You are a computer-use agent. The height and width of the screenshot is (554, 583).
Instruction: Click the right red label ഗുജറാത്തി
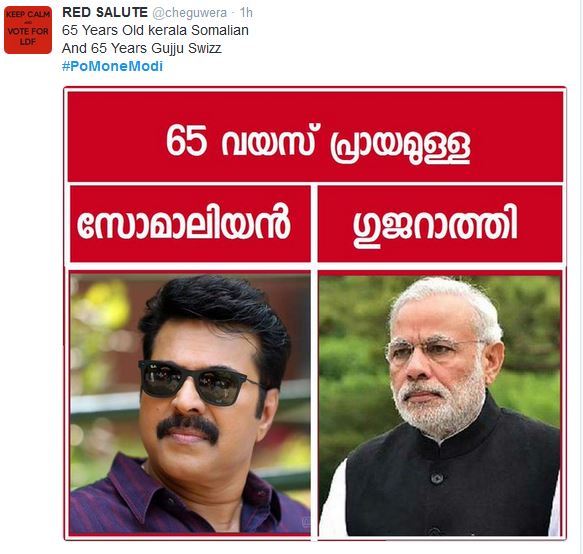coord(435,224)
